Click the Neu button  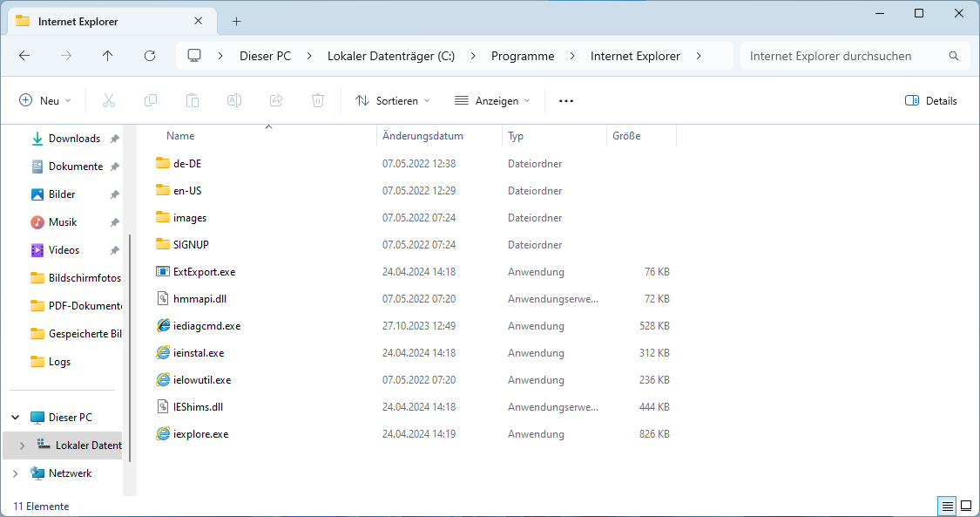click(x=45, y=101)
